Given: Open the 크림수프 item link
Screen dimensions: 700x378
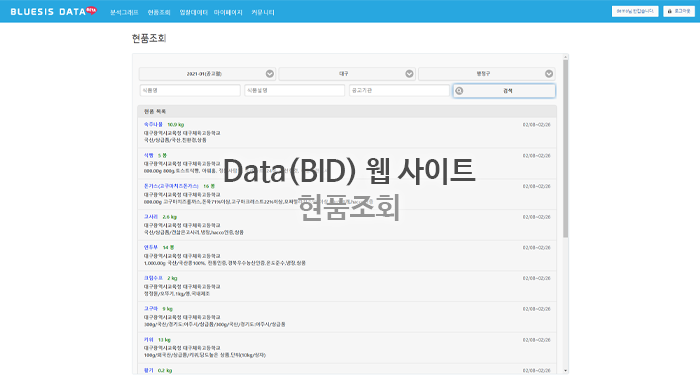Looking at the screenshot, I should tap(153, 278).
